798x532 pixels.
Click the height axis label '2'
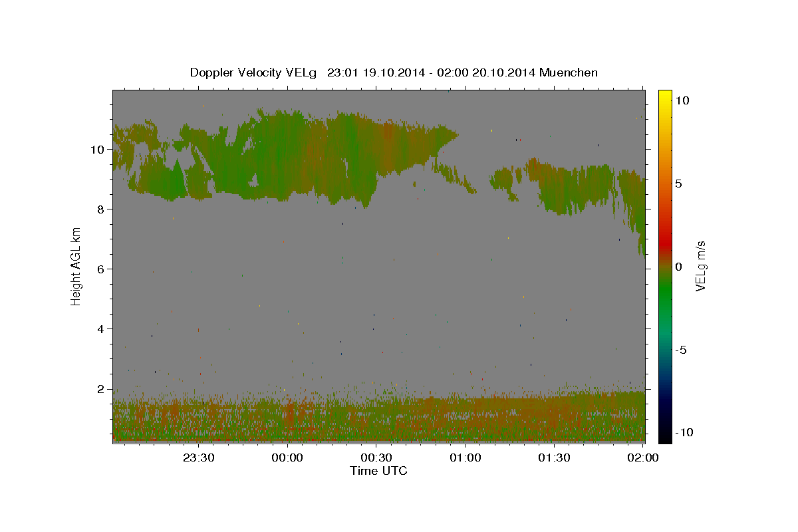[101, 389]
